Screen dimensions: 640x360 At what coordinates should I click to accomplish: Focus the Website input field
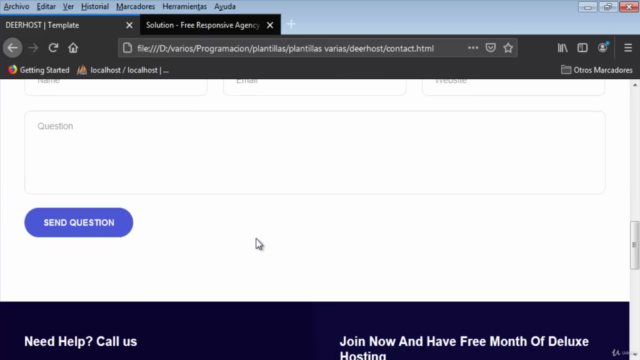tap(513, 86)
